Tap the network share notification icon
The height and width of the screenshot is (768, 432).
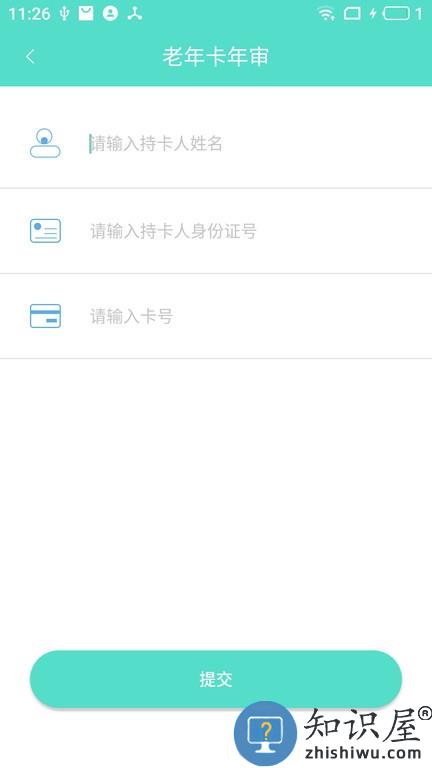(x=135, y=13)
